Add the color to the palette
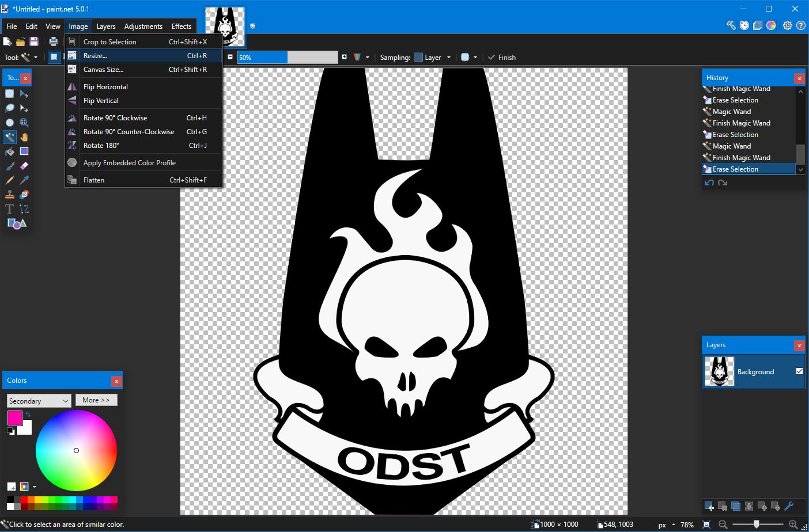The width and height of the screenshot is (809, 532). coord(12,487)
